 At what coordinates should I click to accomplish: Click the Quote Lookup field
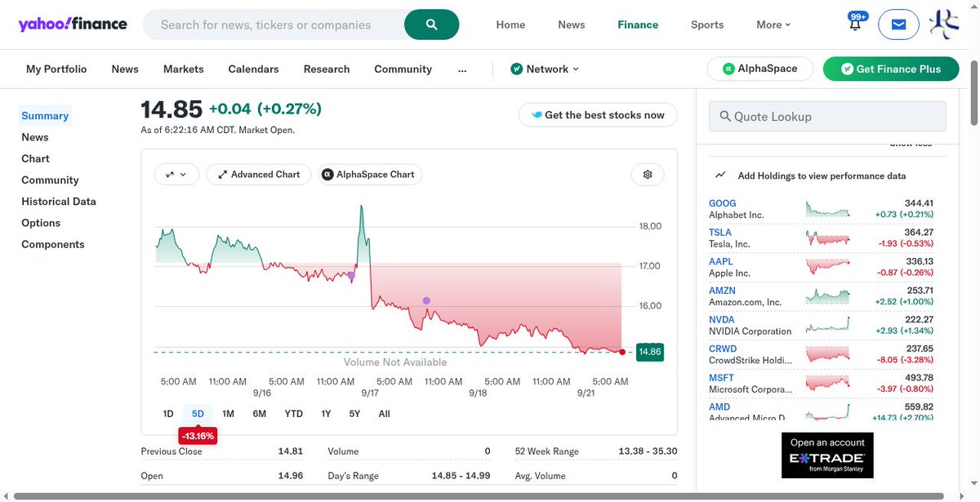(827, 117)
